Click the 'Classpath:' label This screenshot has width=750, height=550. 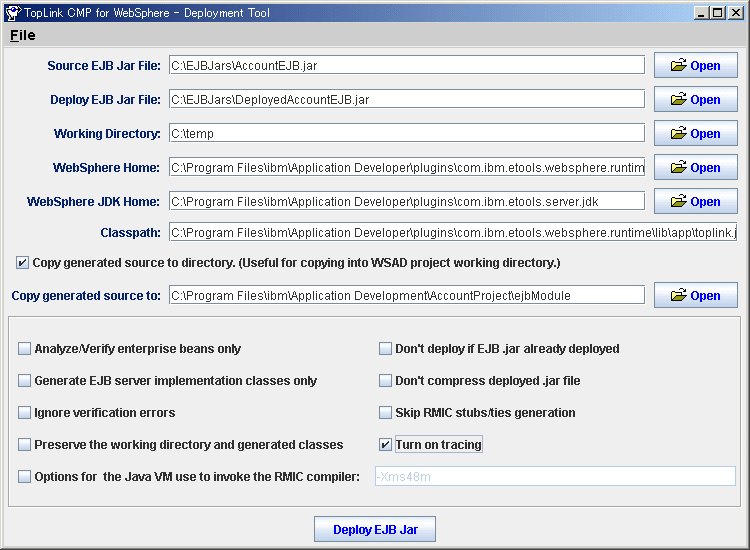(x=131, y=232)
